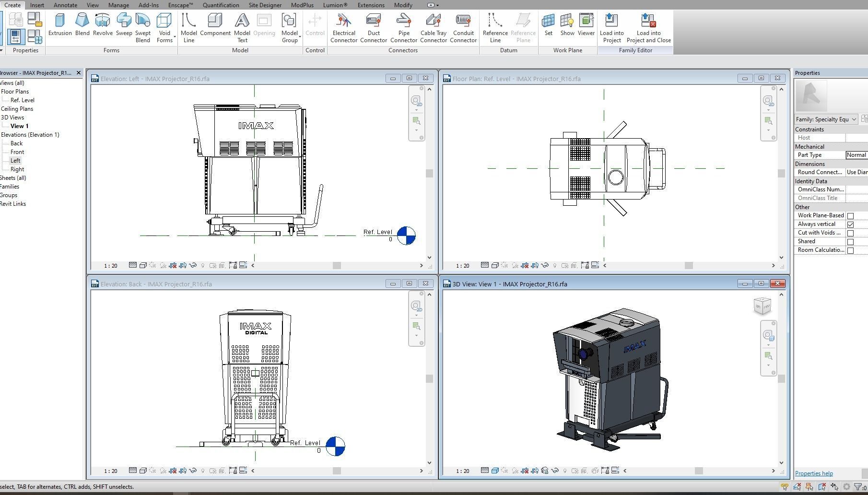The height and width of the screenshot is (495, 868).
Task: Toggle Drag Elements on Selection
Action: [x=834, y=487]
